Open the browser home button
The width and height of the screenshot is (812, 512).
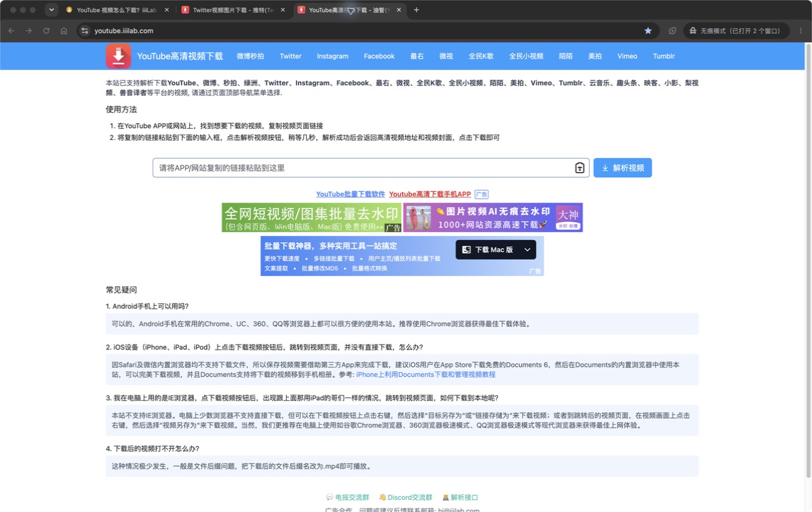click(64, 31)
